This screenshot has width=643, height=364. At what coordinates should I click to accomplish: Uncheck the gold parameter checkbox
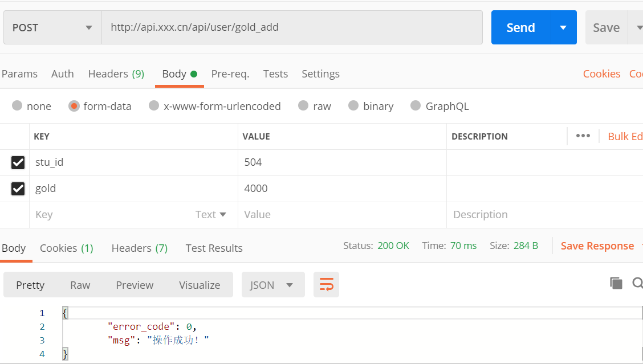pyautogui.click(x=18, y=189)
